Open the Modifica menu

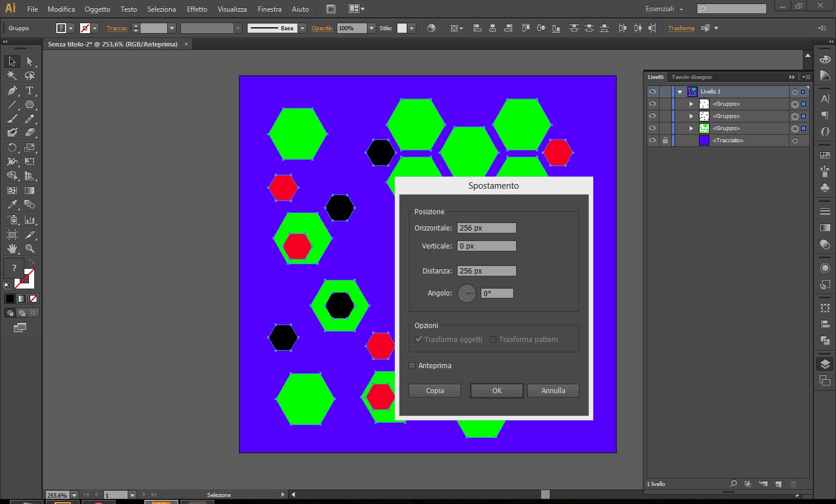coord(61,9)
